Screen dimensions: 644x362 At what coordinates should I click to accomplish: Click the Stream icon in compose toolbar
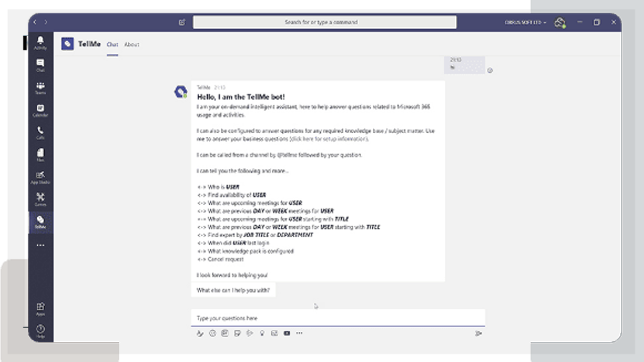coord(250,333)
